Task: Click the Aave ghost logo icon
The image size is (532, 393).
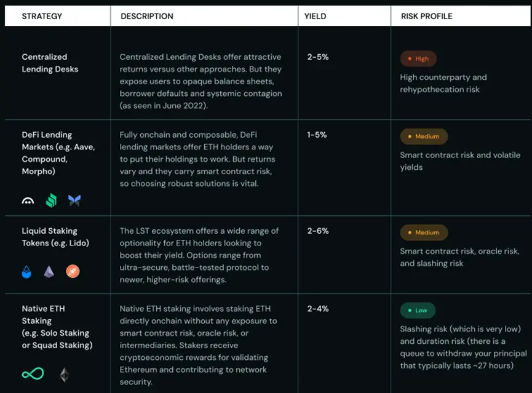Action: pyautogui.click(x=28, y=200)
